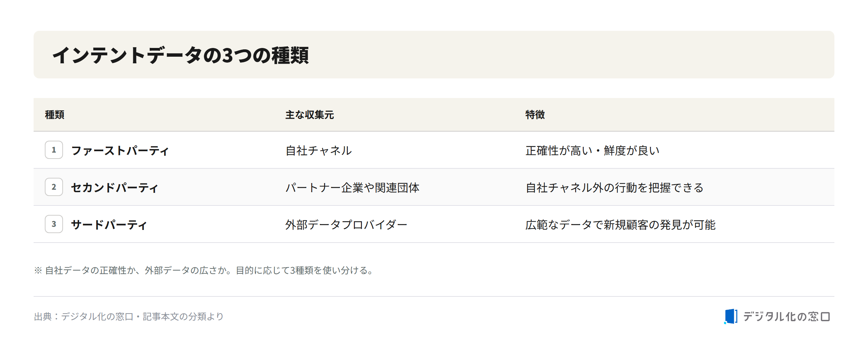Click the 自社チャネル外の行動を把握できる cell
Image resolution: width=868 pixels, height=357 pixels.
[x=615, y=188]
